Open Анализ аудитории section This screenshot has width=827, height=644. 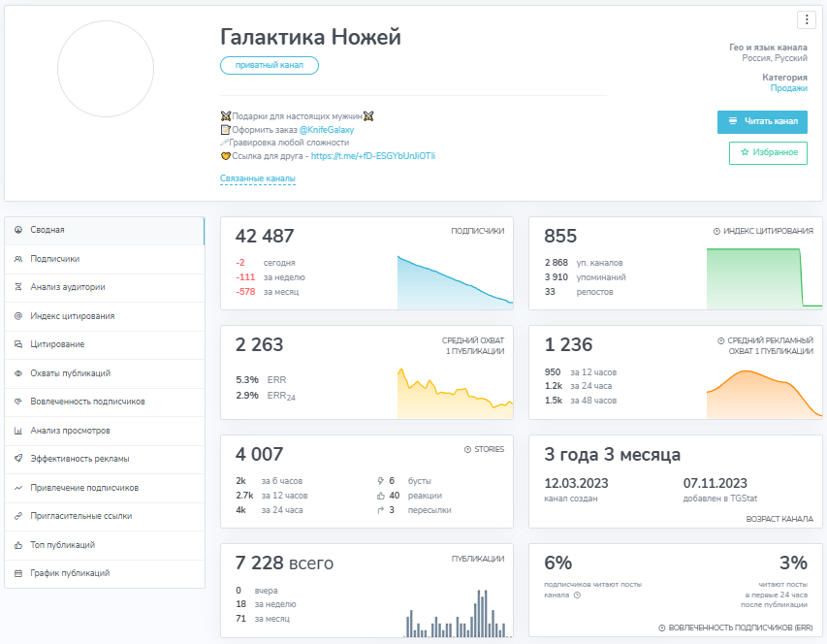coord(105,287)
